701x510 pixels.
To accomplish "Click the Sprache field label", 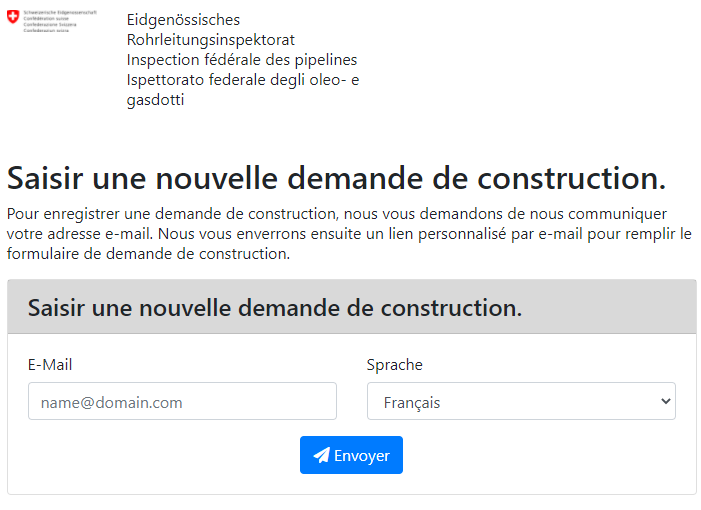I will tap(395, 365).
